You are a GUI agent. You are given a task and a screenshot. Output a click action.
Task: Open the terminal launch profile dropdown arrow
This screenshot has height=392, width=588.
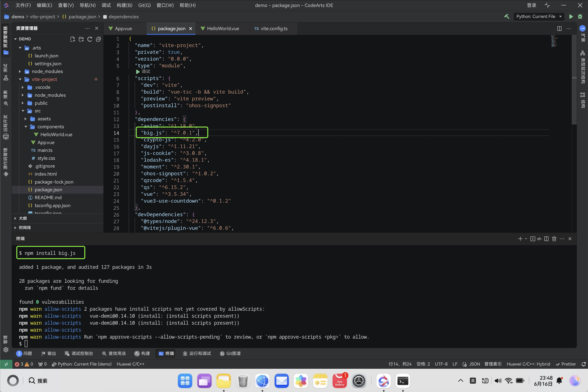click(526, 239)
